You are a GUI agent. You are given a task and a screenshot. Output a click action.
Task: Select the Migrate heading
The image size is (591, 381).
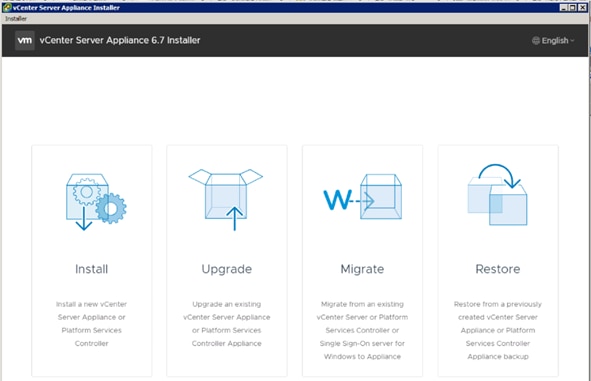[x=362, y=269]
